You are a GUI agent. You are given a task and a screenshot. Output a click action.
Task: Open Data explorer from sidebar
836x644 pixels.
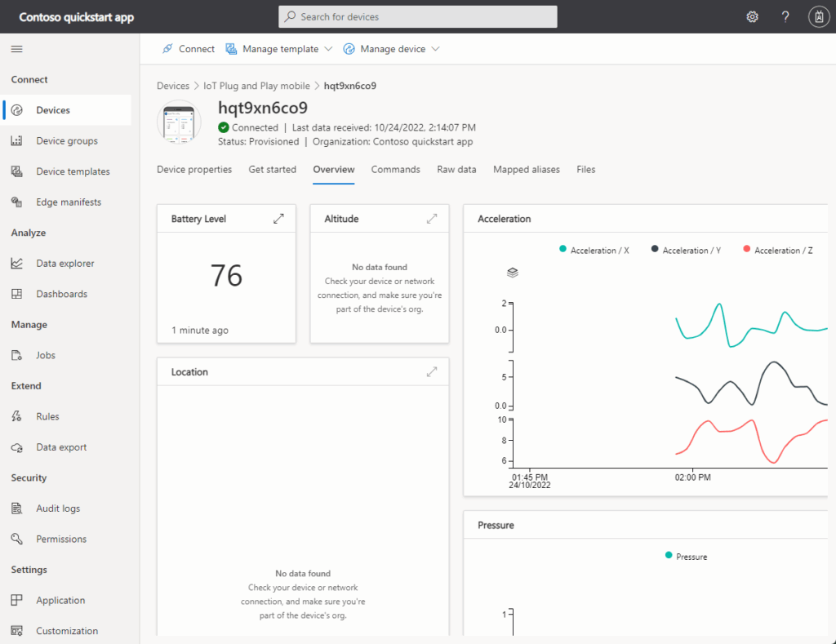(65, 264)
